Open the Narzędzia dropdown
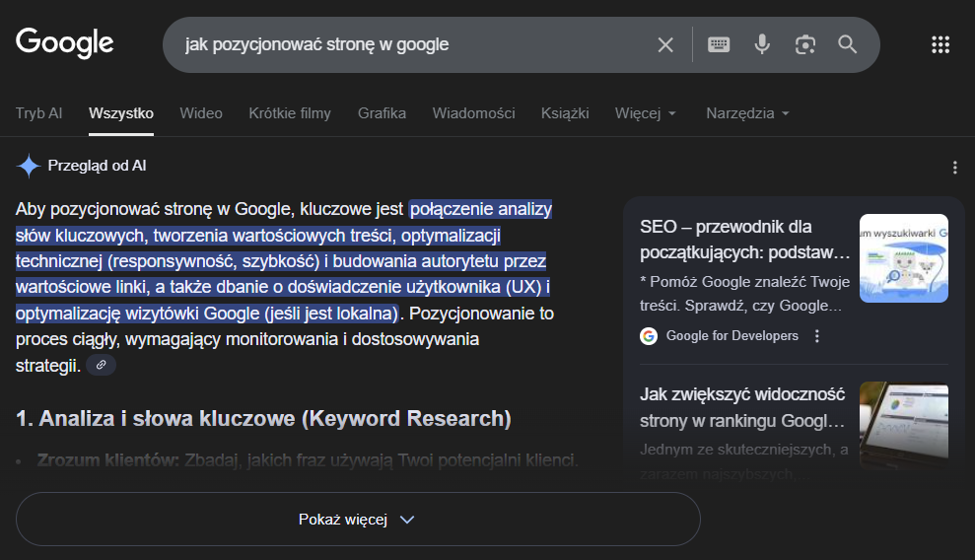975x560 pixels. click(x=747, y=113)
